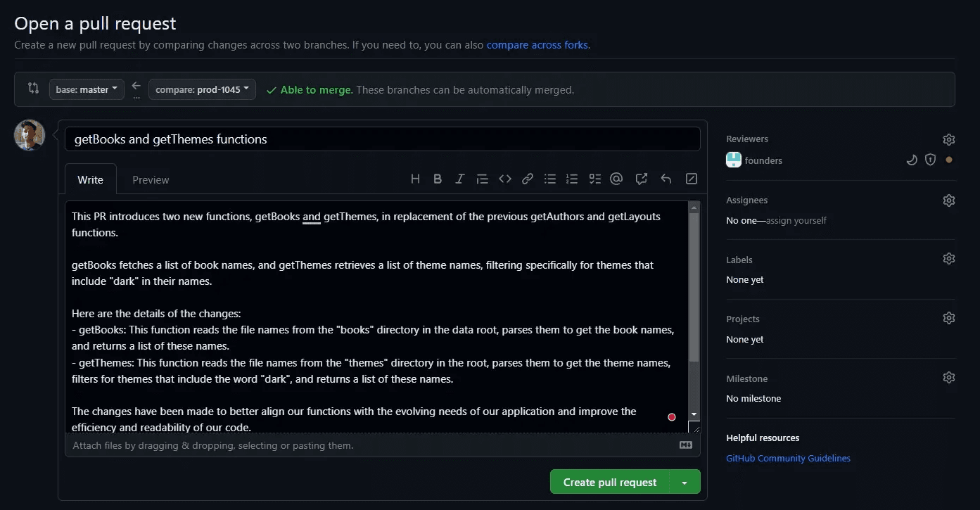Insert a heading with the H icon
Viewport: 980px width, 510px height.
[415, 179]
